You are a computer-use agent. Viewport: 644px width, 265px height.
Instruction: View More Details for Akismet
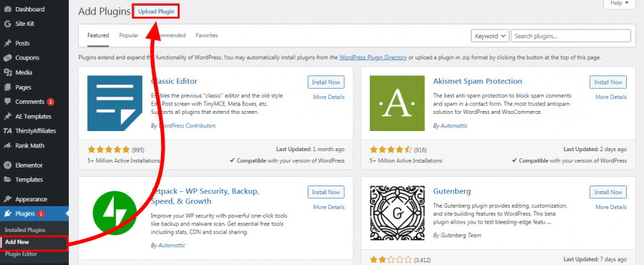click(x=611, y=97)
